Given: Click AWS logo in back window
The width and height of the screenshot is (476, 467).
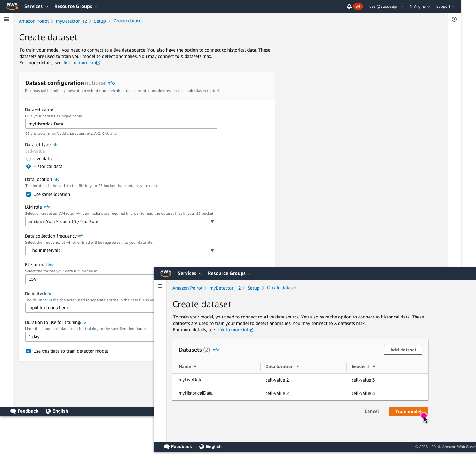Looking at the screenshot, I should click(x=12, y=6).
